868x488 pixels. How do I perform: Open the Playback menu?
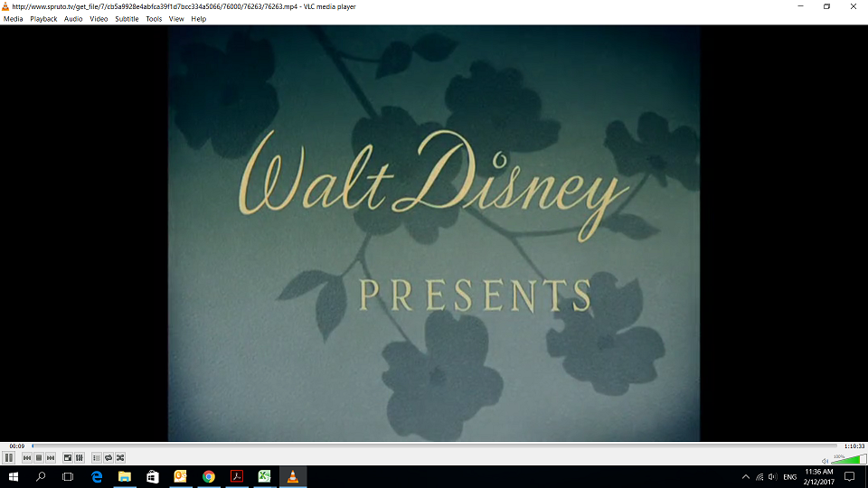tap(43, 19)
